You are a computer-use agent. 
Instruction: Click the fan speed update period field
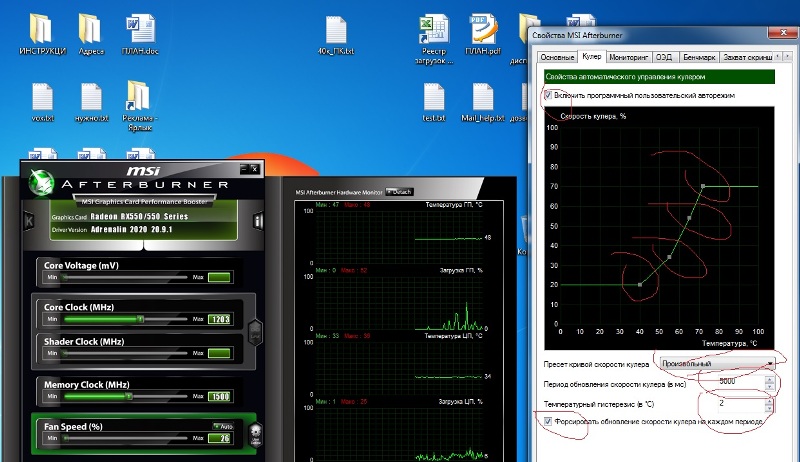pyautogui.click(x=739, y=381)
